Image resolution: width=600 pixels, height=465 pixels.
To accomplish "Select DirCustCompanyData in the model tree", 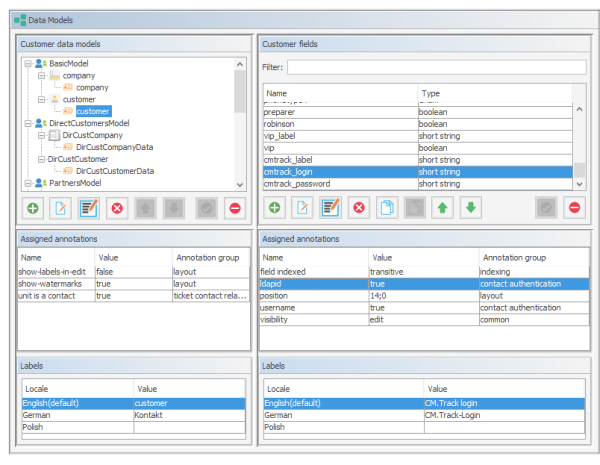I will click(x=115, y=147).
